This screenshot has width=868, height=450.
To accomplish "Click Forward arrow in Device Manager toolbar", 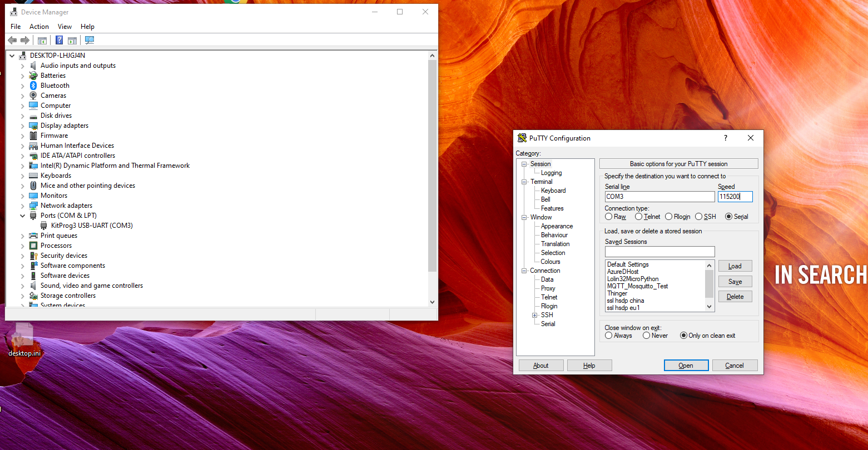I will pos(25,40).
